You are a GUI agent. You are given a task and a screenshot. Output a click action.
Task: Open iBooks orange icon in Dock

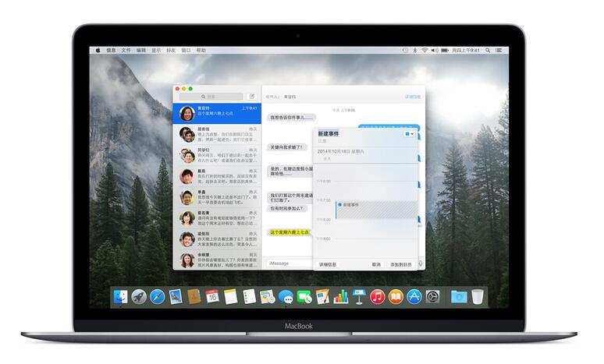(x=396, y=297)
